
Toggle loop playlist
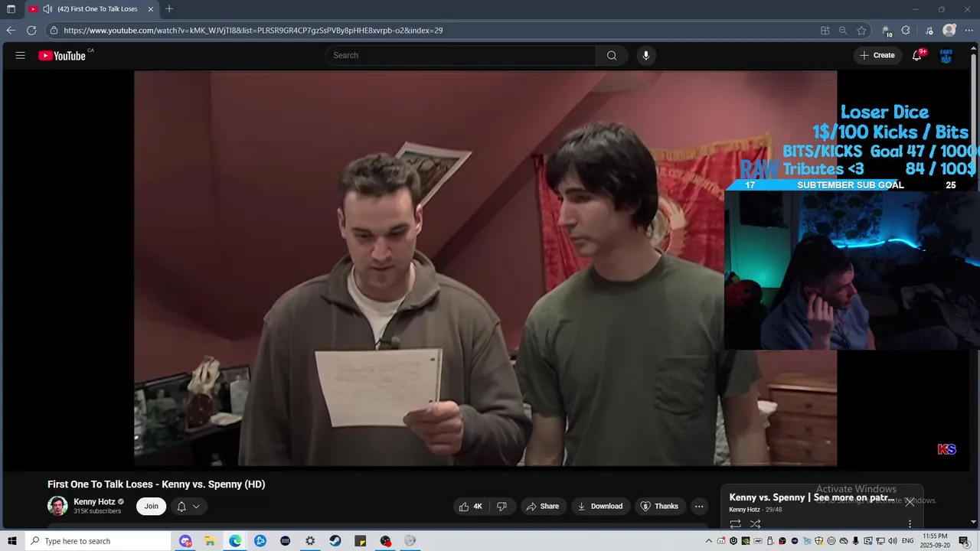[735, 524]
